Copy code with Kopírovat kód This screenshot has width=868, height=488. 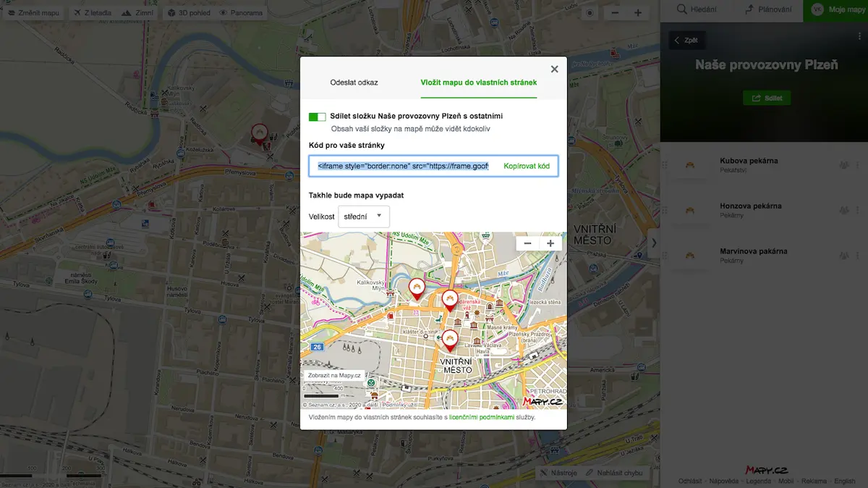pyautogui.click(x=527, y=166)
